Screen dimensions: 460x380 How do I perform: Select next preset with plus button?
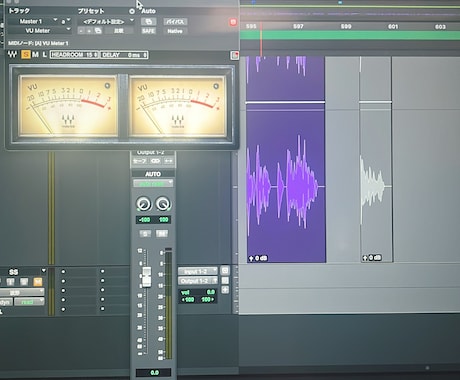89,31
